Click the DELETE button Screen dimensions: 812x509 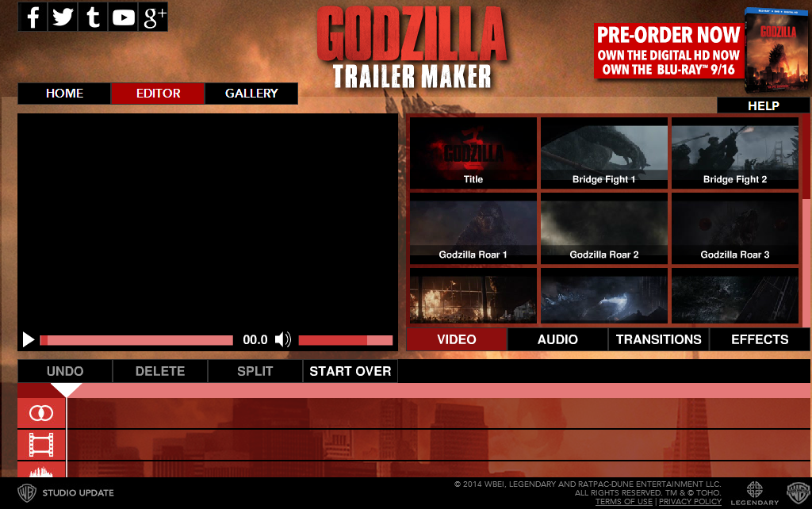[160, 371]
